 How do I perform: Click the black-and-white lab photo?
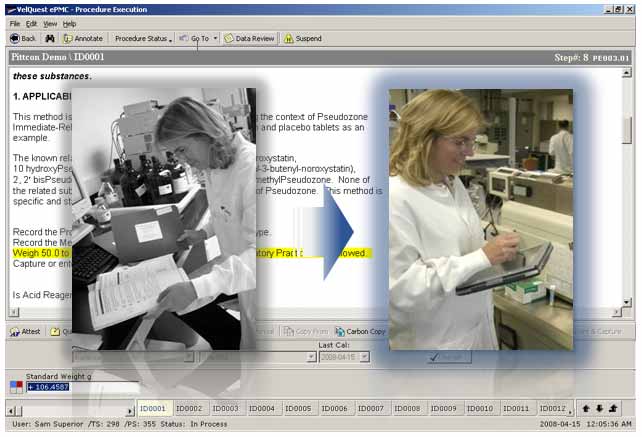tap(164, 219)
